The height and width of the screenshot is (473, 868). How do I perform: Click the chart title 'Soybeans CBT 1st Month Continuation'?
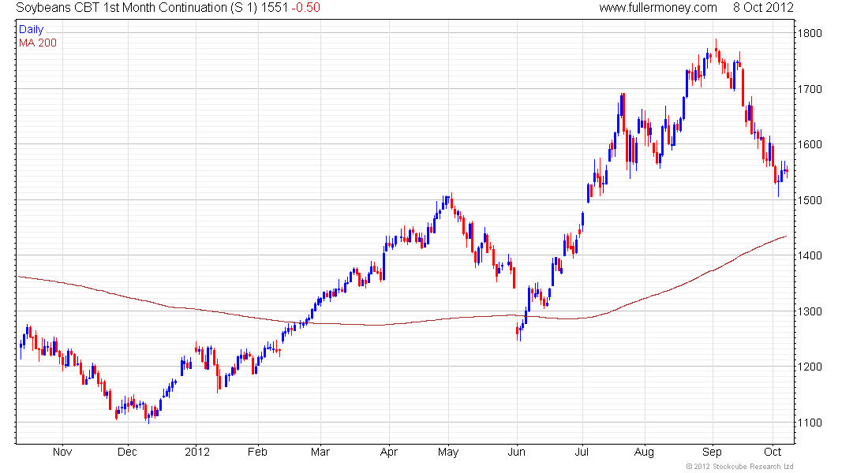(x=122, y=8)
